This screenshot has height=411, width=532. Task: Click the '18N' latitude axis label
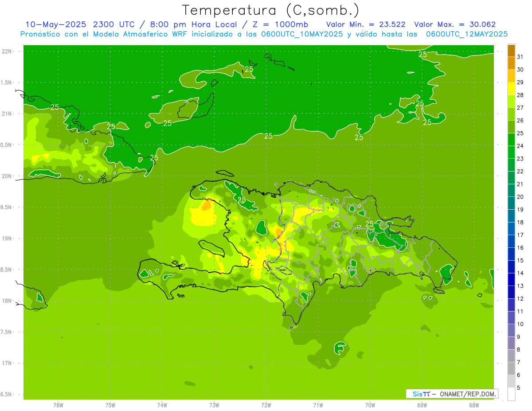tap(7, 301)
